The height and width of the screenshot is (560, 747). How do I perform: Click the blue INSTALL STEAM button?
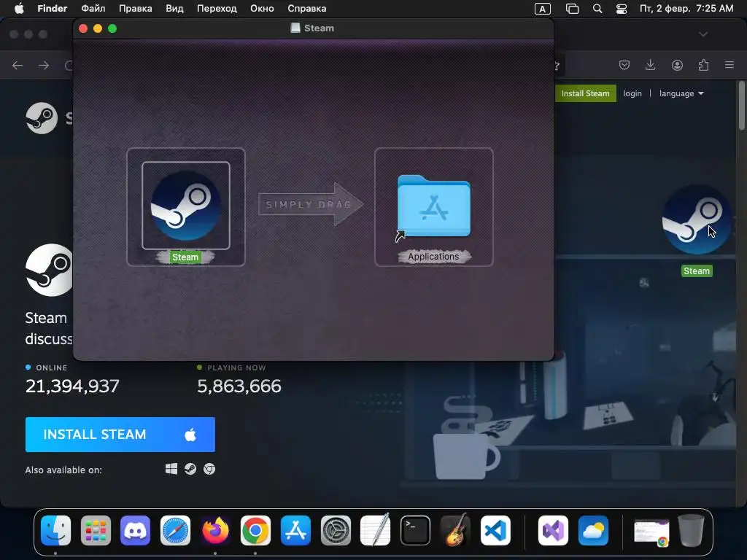click(120, 435)
